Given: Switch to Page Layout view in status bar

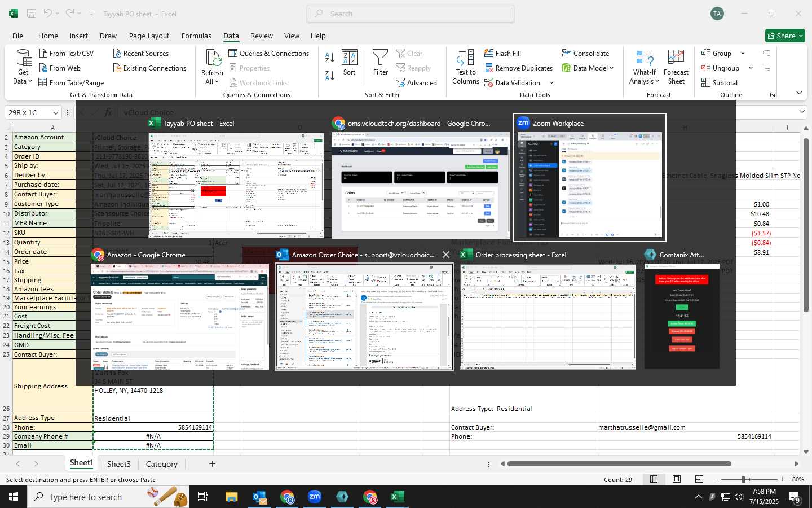Looking at the screenshot, I should click(x=676, y=479).
